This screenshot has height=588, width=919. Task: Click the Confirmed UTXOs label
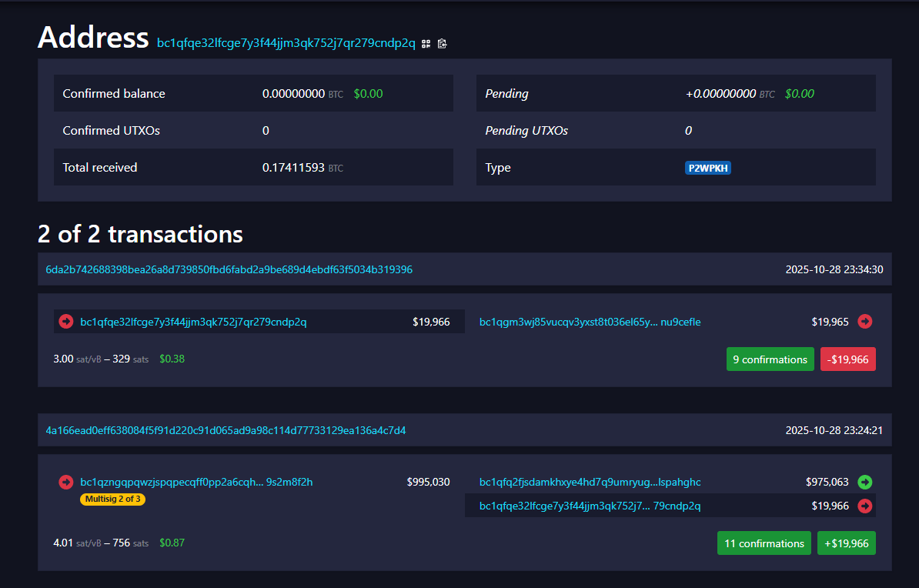coord(112,131)
